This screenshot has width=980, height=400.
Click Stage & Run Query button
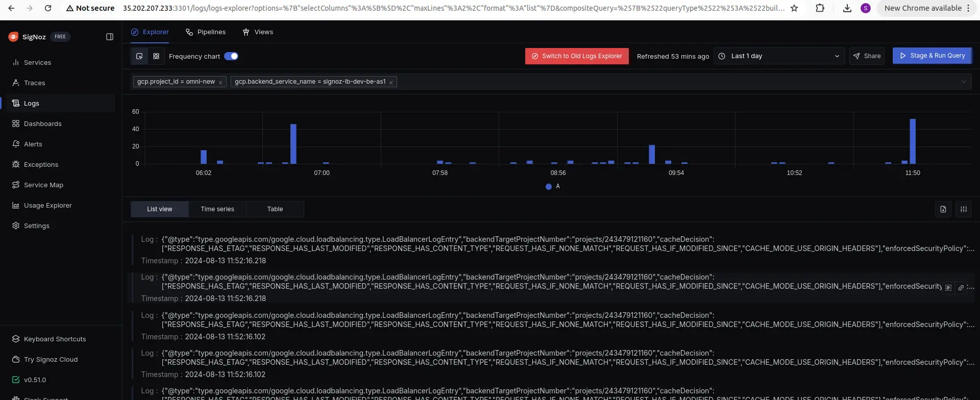coord(932,56)
